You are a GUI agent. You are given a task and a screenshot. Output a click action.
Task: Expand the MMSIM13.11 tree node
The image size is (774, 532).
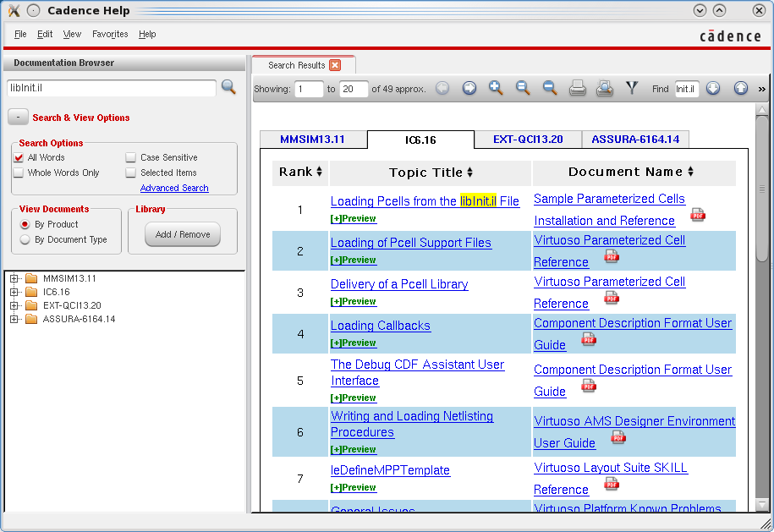coord(14,278)
